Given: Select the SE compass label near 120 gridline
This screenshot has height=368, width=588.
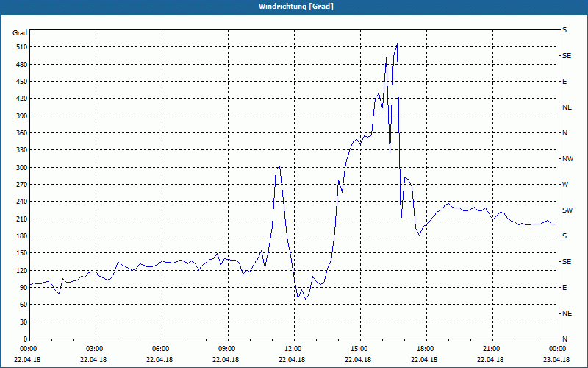Looking at the screenshot, I should click(x=567, y=262).
